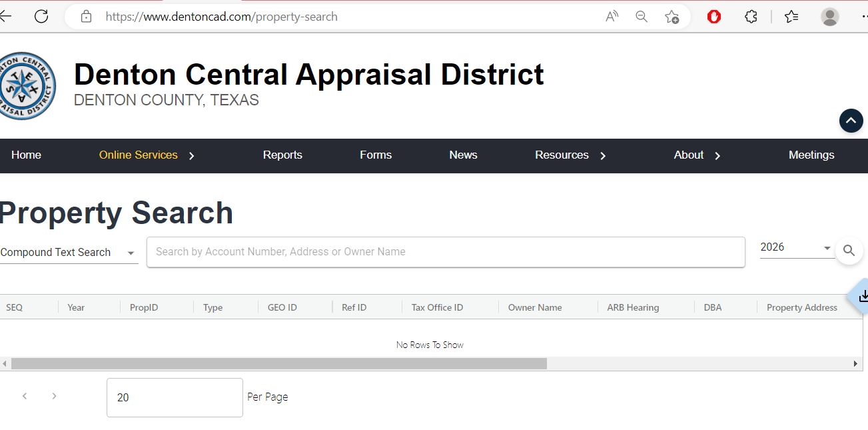Click the browser profile avatar icon
Viewport: 868px width, 430px height.
[829, 17]
